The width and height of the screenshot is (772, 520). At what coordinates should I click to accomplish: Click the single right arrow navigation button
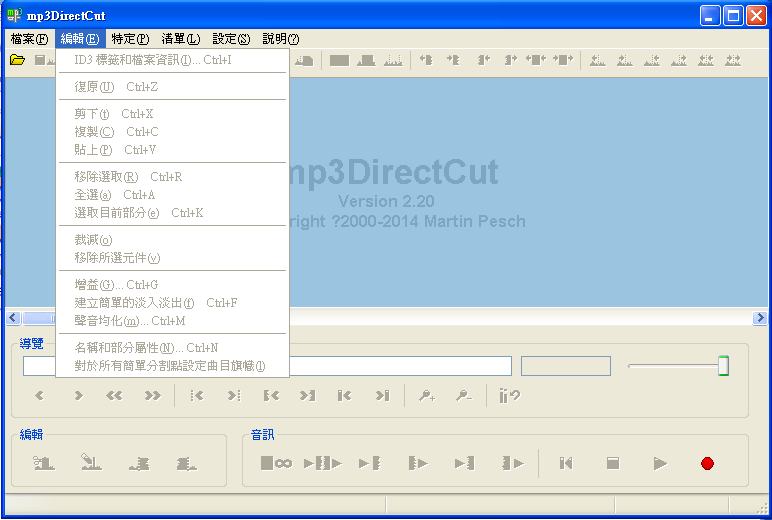point(78,395)
